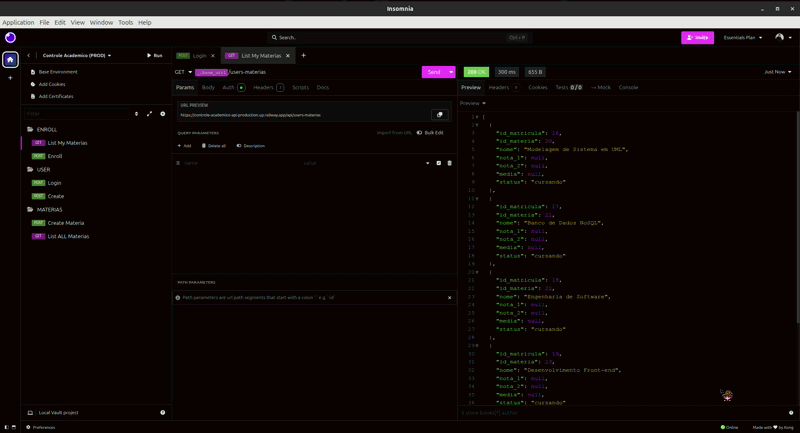This screenshot has height=433, width=800.
Task: Open the Send options dropdown arrow
Action: tap(451, 72)
